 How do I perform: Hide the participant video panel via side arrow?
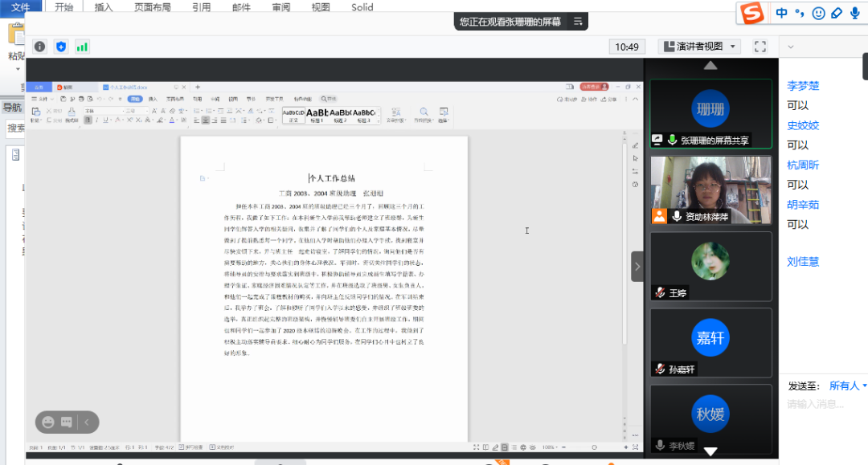637,266
